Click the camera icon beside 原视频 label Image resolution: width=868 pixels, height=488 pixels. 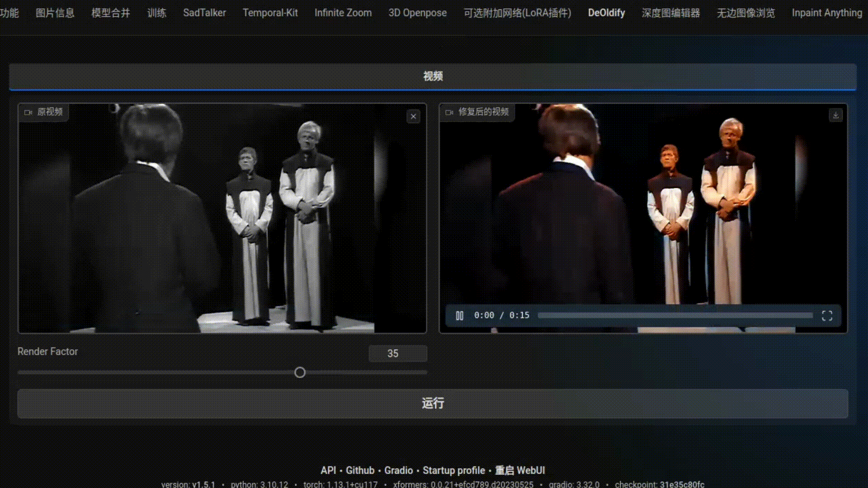28,113
